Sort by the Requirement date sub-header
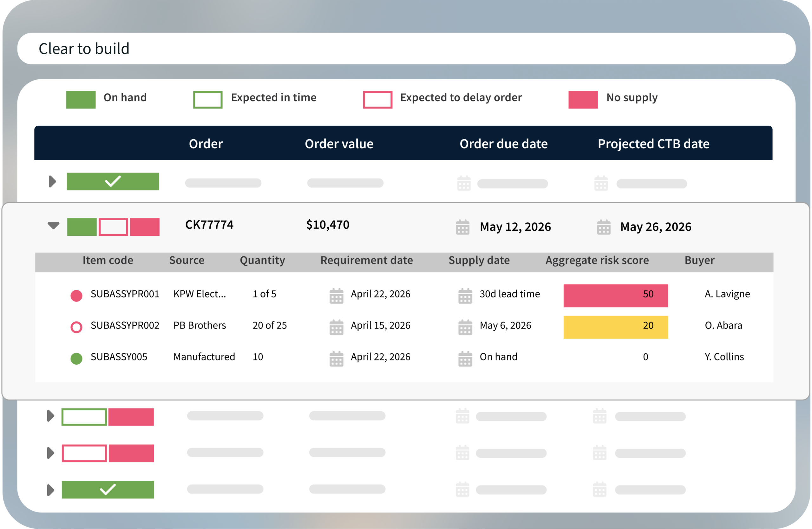Image resolution: width=812 pixels, height=529 pixels. pos(366,261)
